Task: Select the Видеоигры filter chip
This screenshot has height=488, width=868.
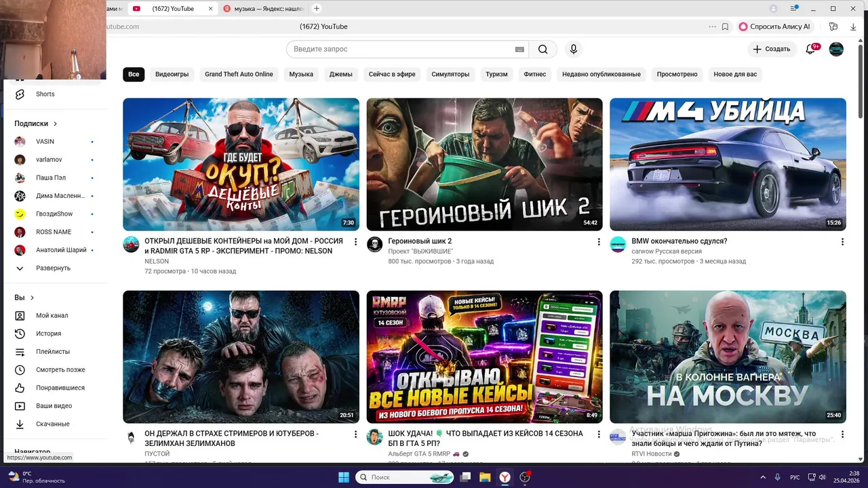Action: pos(172,75)
